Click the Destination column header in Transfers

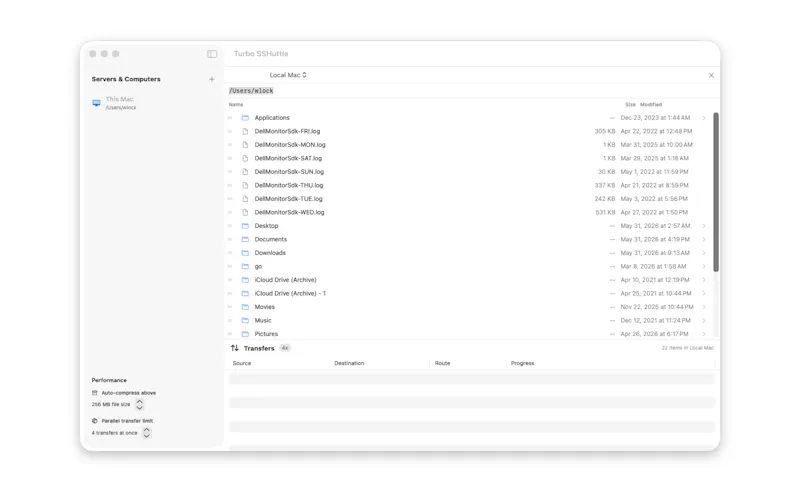(x=349, y=363)
